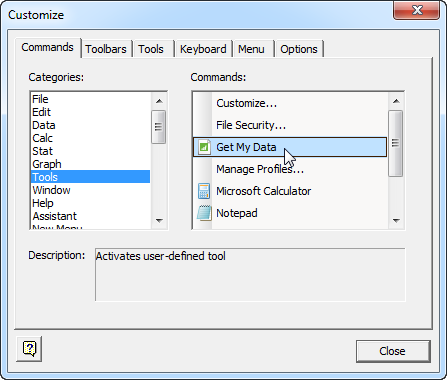Click the Get My Data chart icon
This screenshot has width=447, height=380.
click(204, 147)
